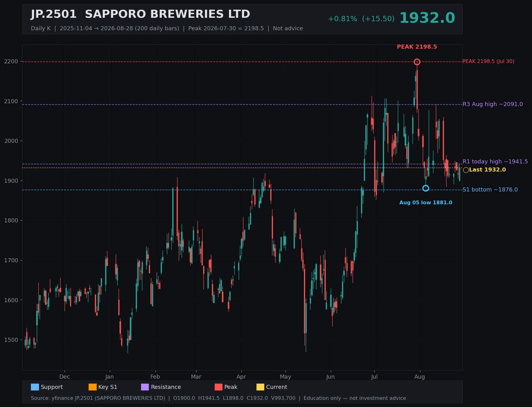
Task: Click the "R3 Aug high ~2091.0" resistance label
Action: (x=493, y=104)
